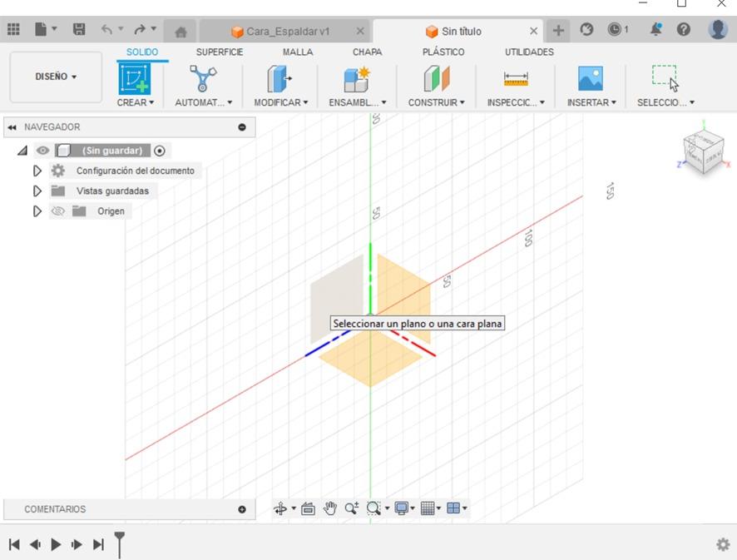The width and height of the screenshot is (737, 560).
Task: Step forward one timeline feature
Action: [77, 544]
